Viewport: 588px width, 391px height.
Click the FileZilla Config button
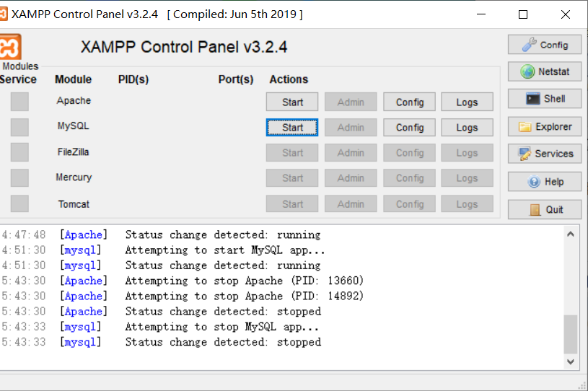point(409,152)
